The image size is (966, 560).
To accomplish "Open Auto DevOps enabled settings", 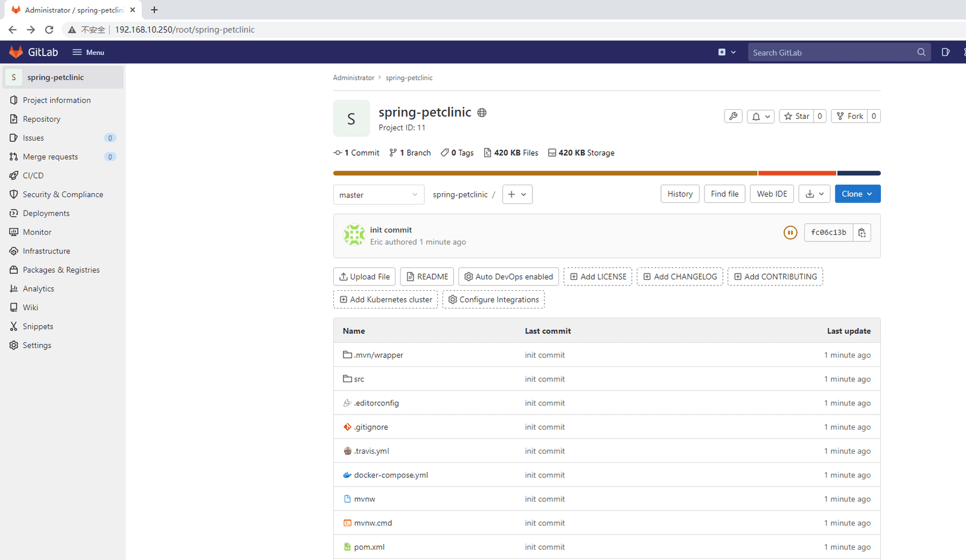I will click(x=508, y=276).
